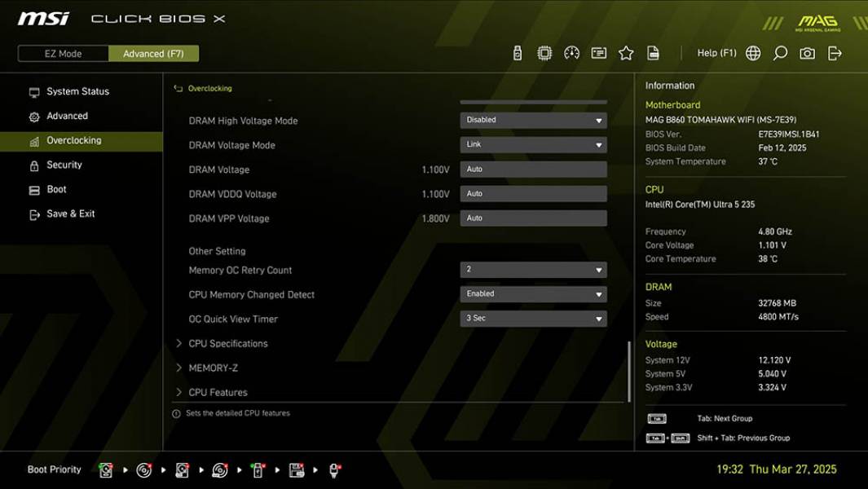This screenshot has width=868, height=489.
Task: Open DRAM Voltage Mode Link dropdown
Action: click(533, 144)
